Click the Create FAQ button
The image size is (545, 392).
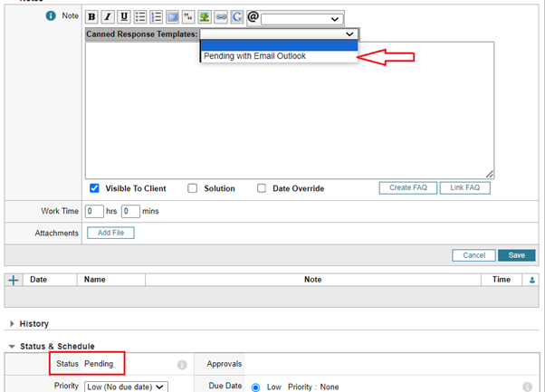click(406, 188)
